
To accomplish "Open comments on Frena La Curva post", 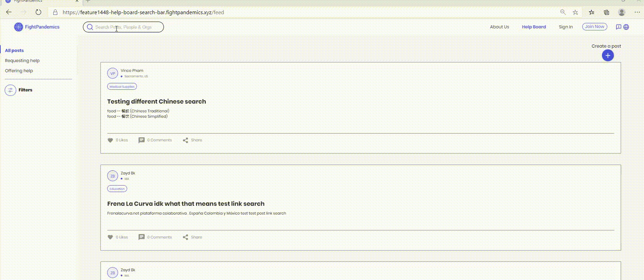I will [155, 237].
